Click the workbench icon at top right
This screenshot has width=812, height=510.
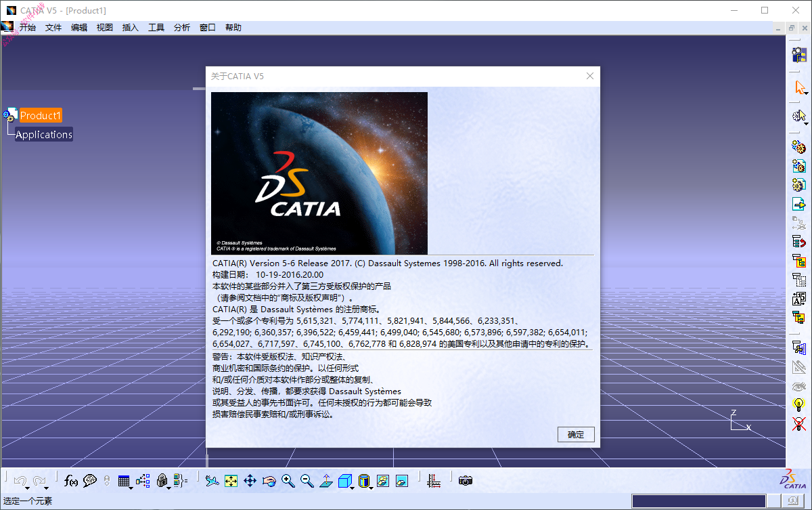click(799, 55)
